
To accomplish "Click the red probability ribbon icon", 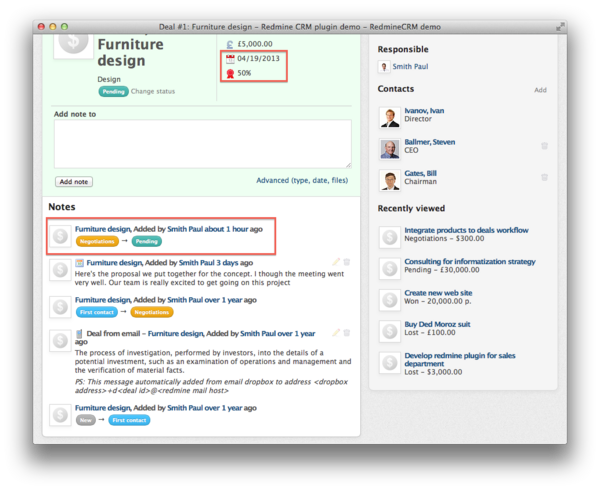I will (231, 74).
